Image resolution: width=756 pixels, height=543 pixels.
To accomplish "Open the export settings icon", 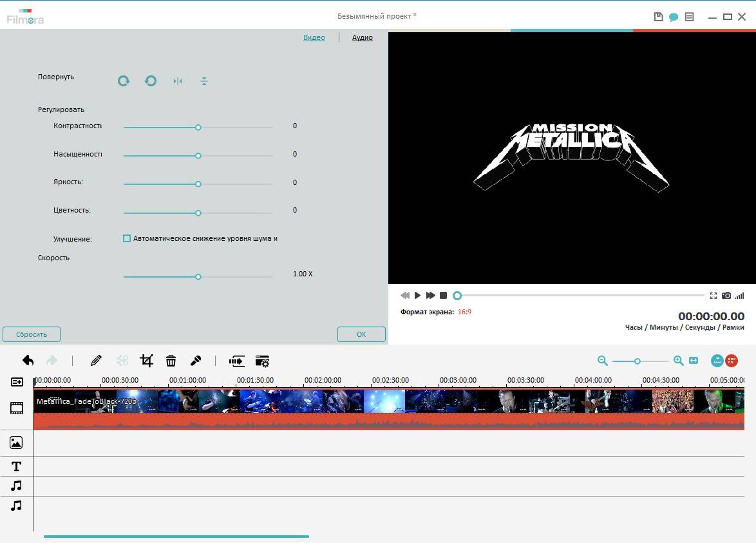I will (262, 361).
